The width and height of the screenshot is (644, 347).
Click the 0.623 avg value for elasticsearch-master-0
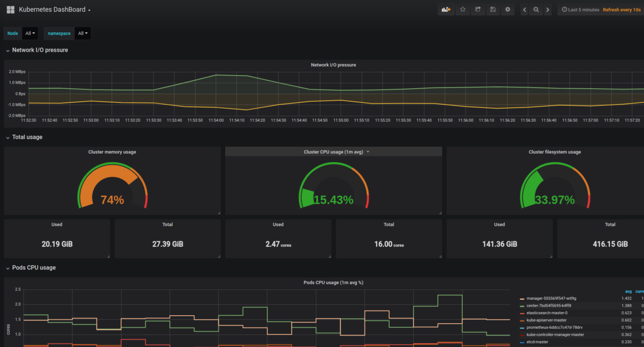coord(626,313)
